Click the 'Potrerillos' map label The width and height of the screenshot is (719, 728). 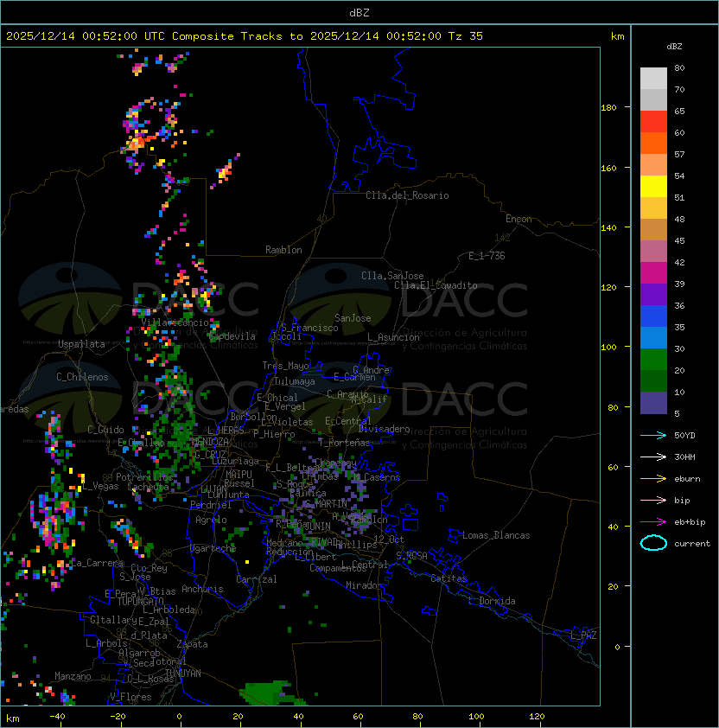[144, 477]
